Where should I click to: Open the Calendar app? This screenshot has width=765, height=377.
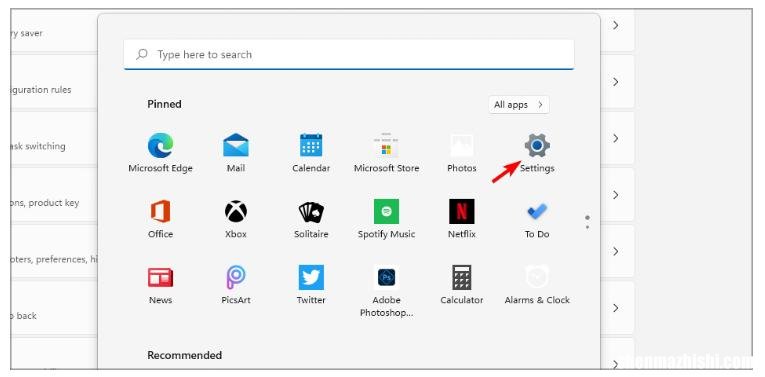tap(311, 153)
